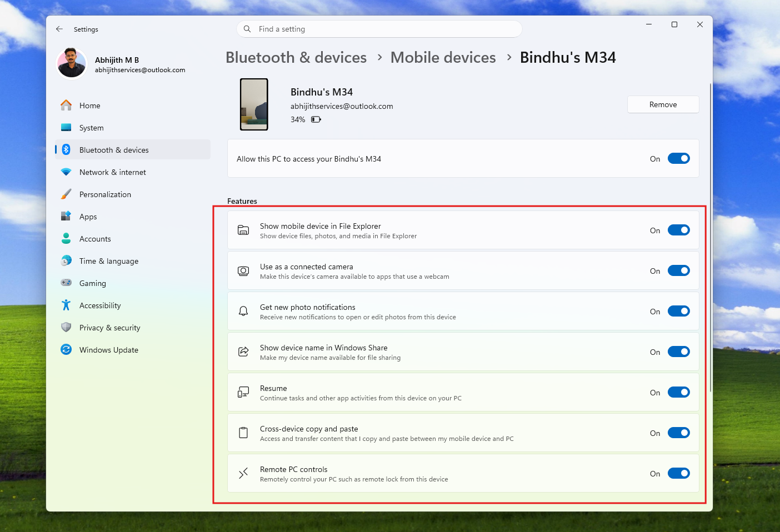Click the File Explorer folder icon beside Show mobile device

point(243,229)
